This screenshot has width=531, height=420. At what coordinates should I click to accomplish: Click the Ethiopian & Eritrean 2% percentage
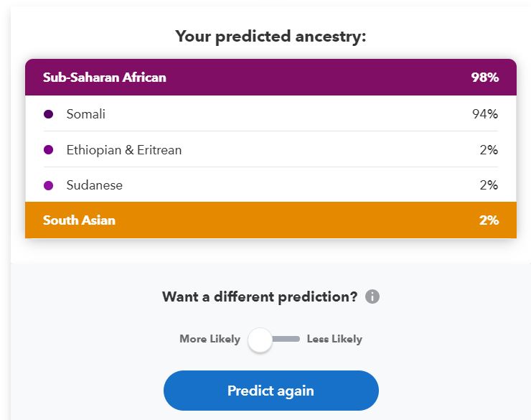click(x=489, y=150)
